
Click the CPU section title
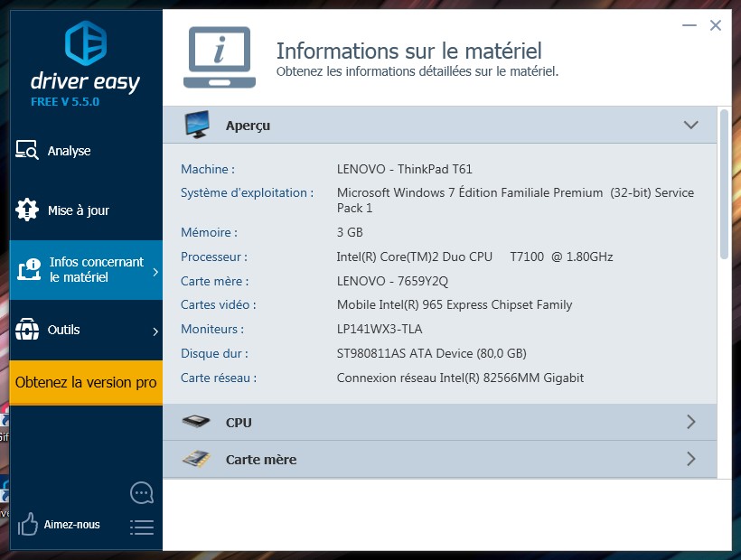239,422
